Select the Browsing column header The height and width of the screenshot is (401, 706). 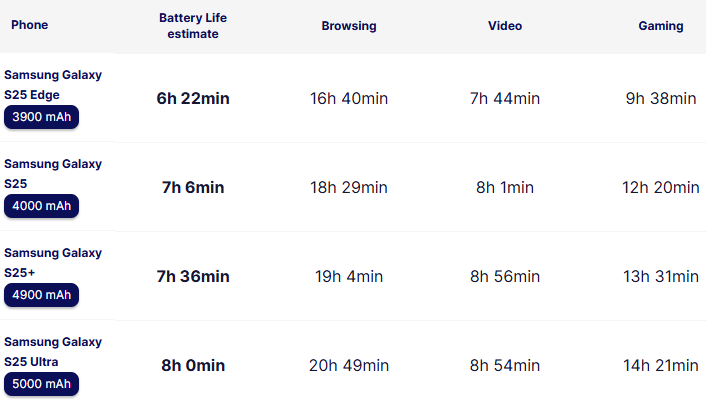(x=349, y=26)
